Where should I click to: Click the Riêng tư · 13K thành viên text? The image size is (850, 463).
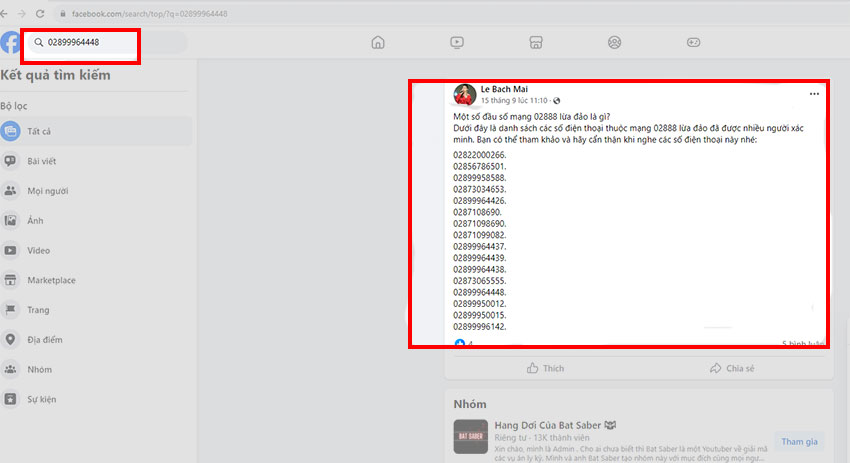click(542, 438)
